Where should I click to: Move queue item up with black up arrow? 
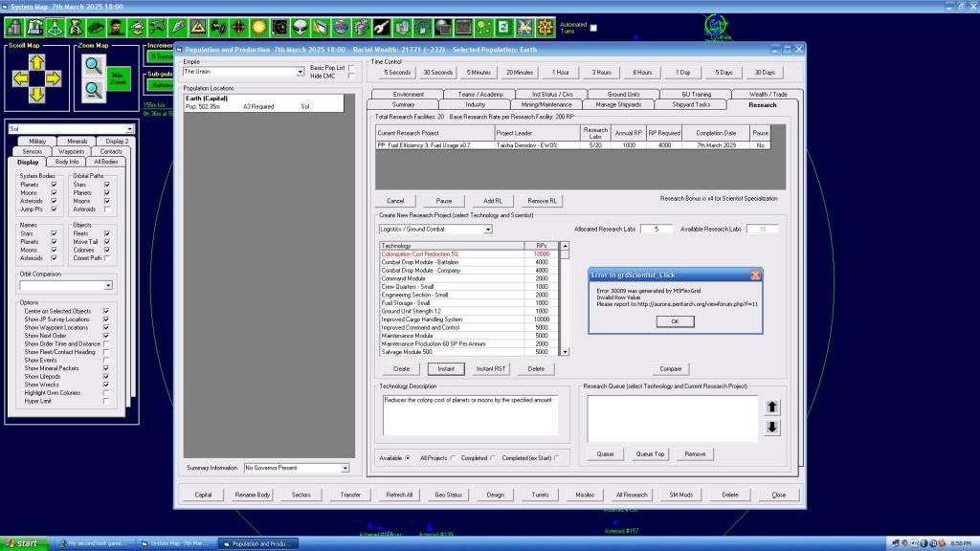[x=772, y=408]
